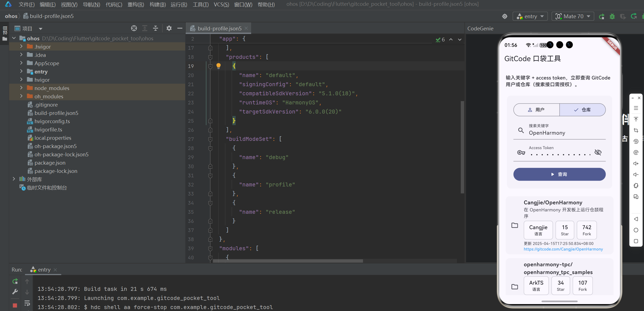Viewport: 644px width, 311px height.
Task: Click emulator volume up icon
Action: tap(636, 164)
